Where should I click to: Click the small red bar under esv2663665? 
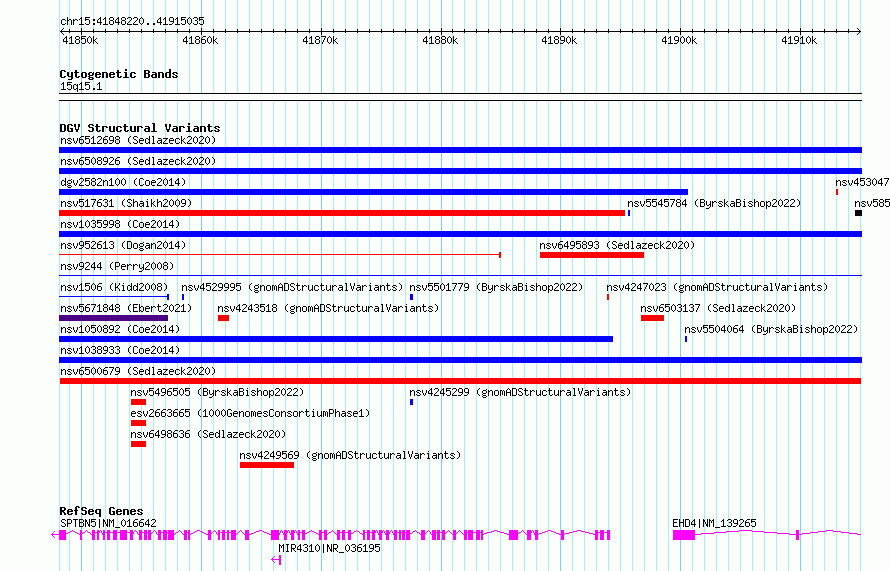point(138,423)
